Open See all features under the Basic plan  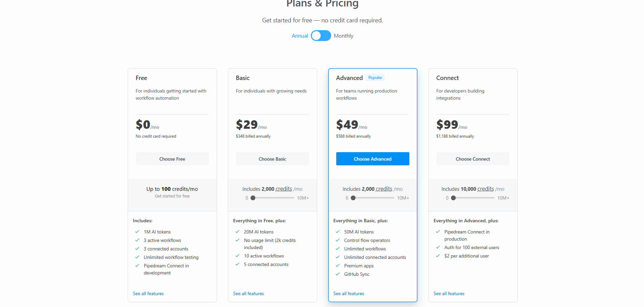248,293
